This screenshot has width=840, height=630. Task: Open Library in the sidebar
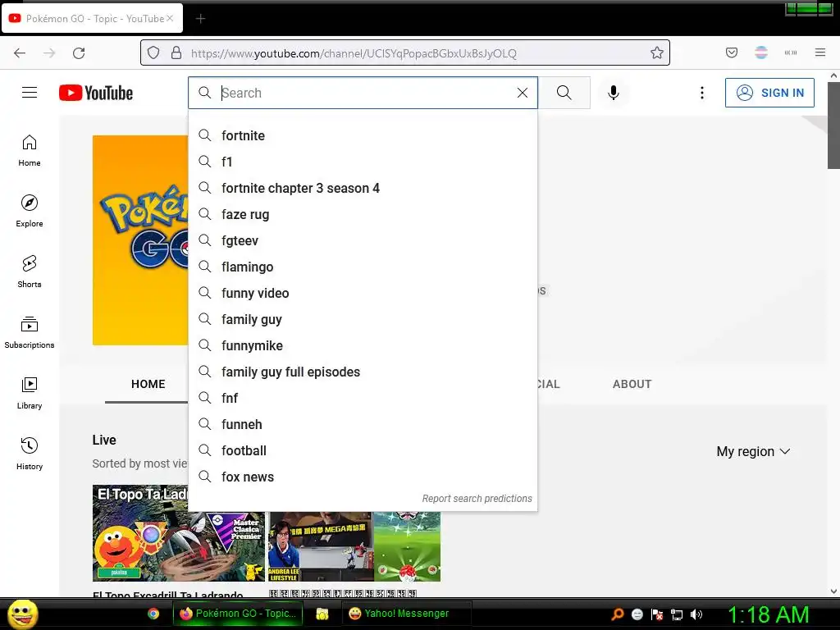click(30, 393)
